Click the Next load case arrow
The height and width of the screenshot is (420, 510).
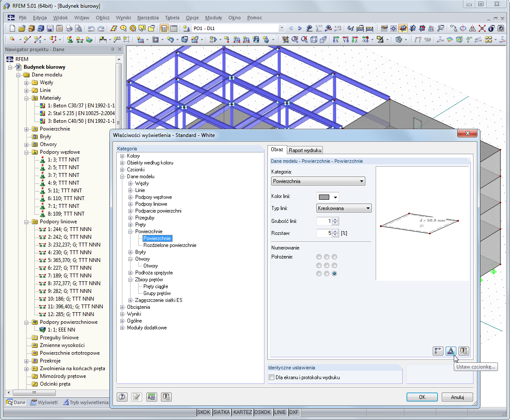point(300,29)
